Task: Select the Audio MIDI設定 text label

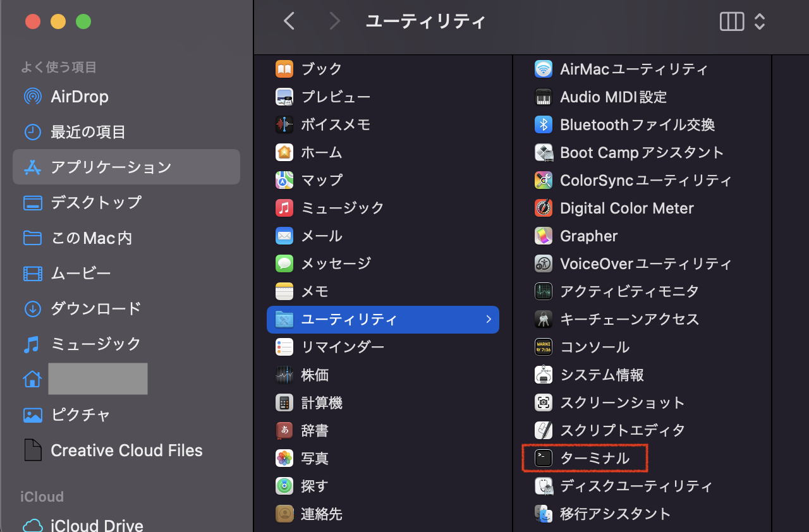Action: pyautogui.click(x=614, y=97)
